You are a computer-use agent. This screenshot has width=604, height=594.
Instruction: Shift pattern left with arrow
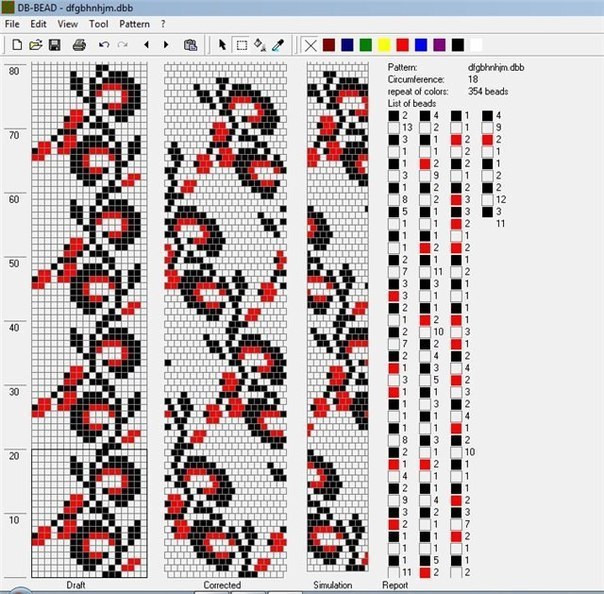(146, 45)
